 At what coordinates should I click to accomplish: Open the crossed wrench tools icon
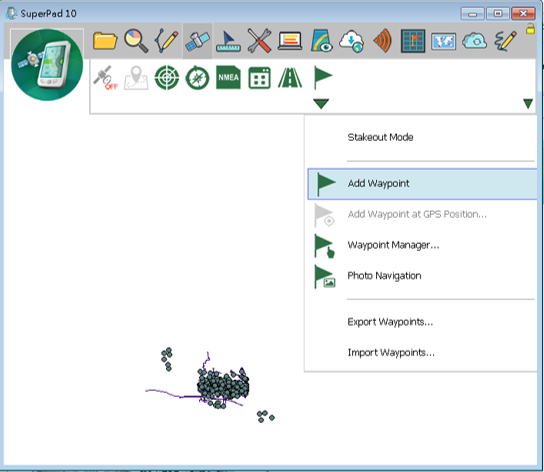259,41
